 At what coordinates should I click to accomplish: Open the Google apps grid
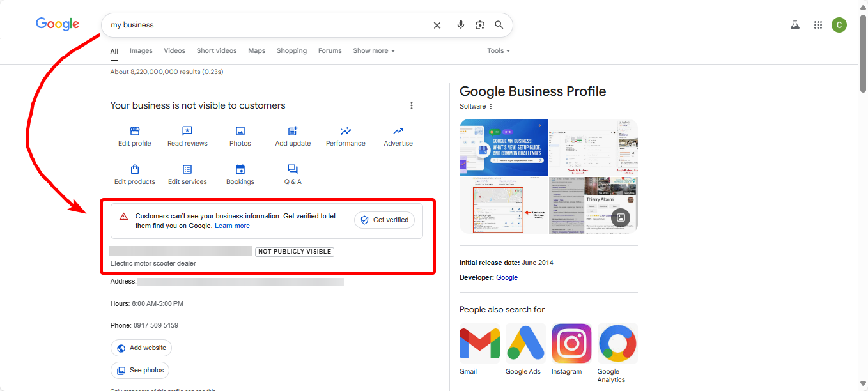818,25
